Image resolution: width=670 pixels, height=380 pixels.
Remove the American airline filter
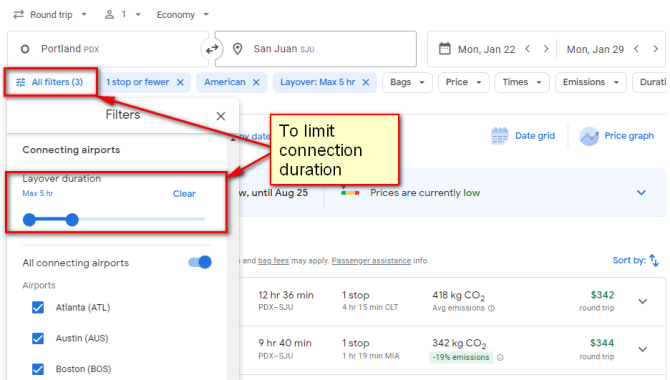pyautogui.click(x=256, y=82)
